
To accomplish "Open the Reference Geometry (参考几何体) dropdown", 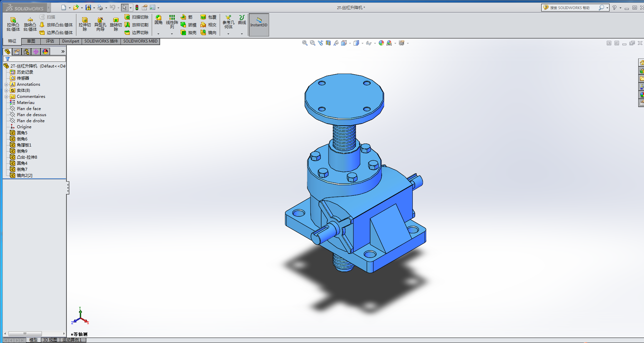I will (228, 34).
